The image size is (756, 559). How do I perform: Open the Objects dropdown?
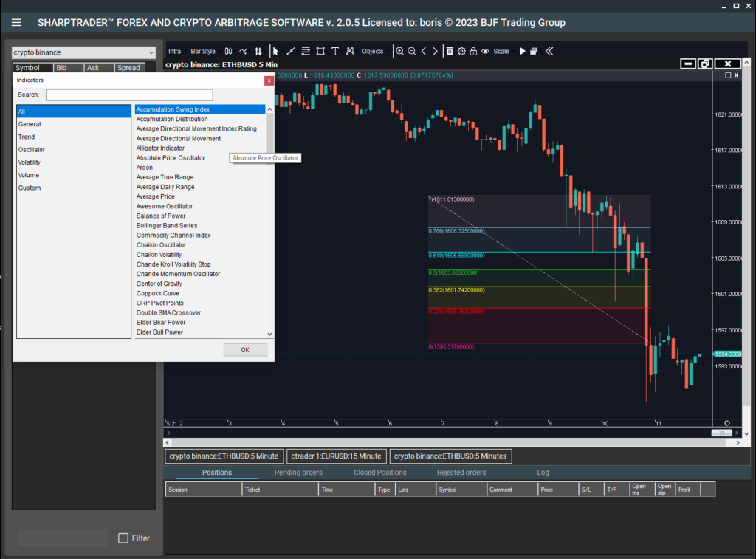(373, 51)
